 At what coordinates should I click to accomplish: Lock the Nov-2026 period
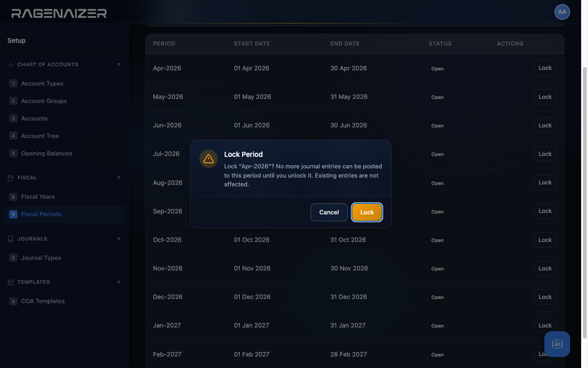(545, 268)
